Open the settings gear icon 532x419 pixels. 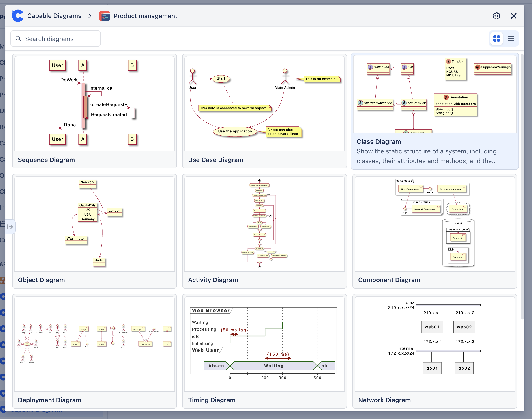click(x=496, y=16)
